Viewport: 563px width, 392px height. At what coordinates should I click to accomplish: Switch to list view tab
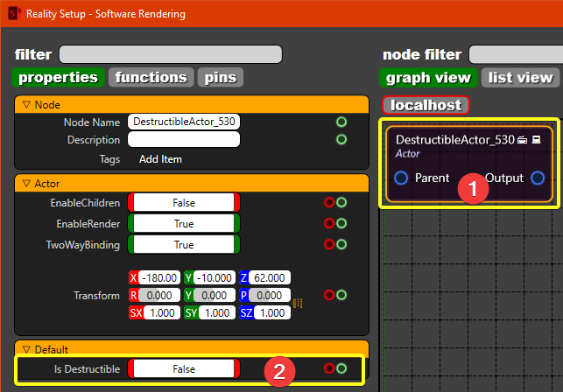[519, 78]
